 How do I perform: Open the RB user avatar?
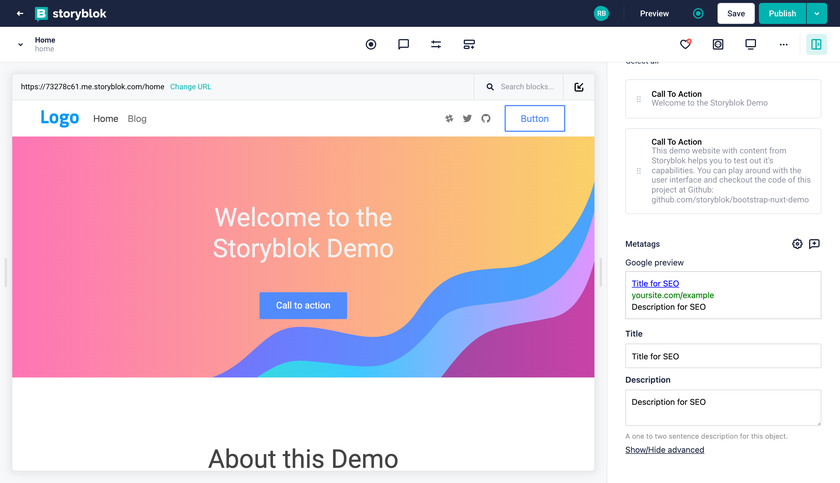click(601, 13)
